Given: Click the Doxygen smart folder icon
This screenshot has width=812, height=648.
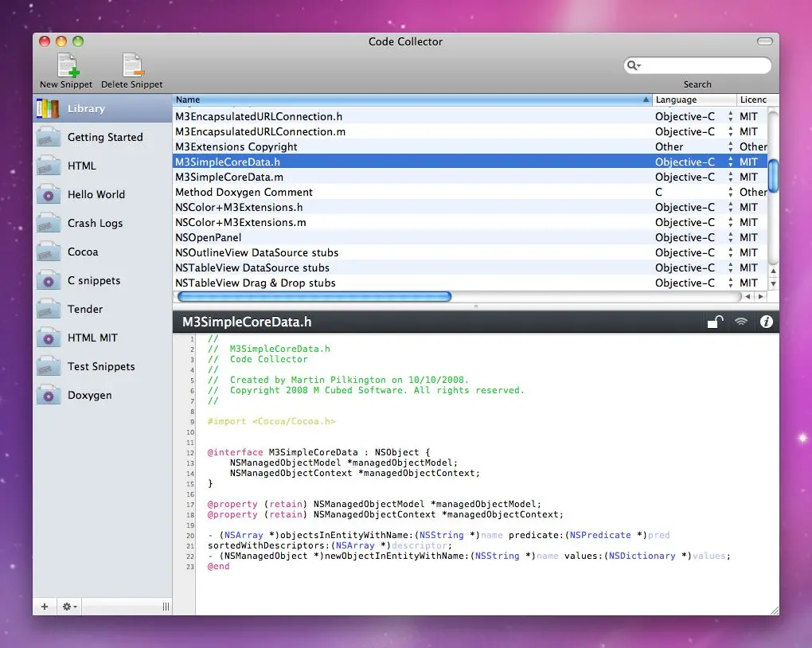Looking at the screenshot, I should 48,395.
